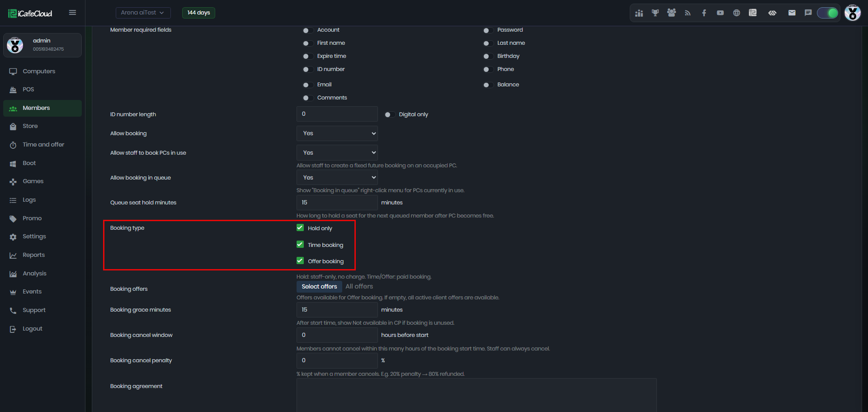Click the Queue seat hold minutes field
The image size is (868, 412).
point(337,203)
